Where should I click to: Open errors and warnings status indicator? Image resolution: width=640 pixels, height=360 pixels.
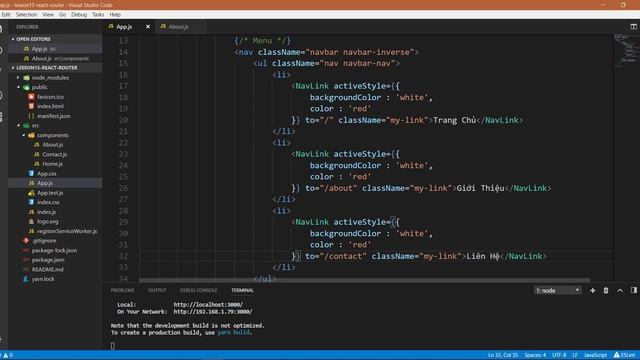pos(7,355)
